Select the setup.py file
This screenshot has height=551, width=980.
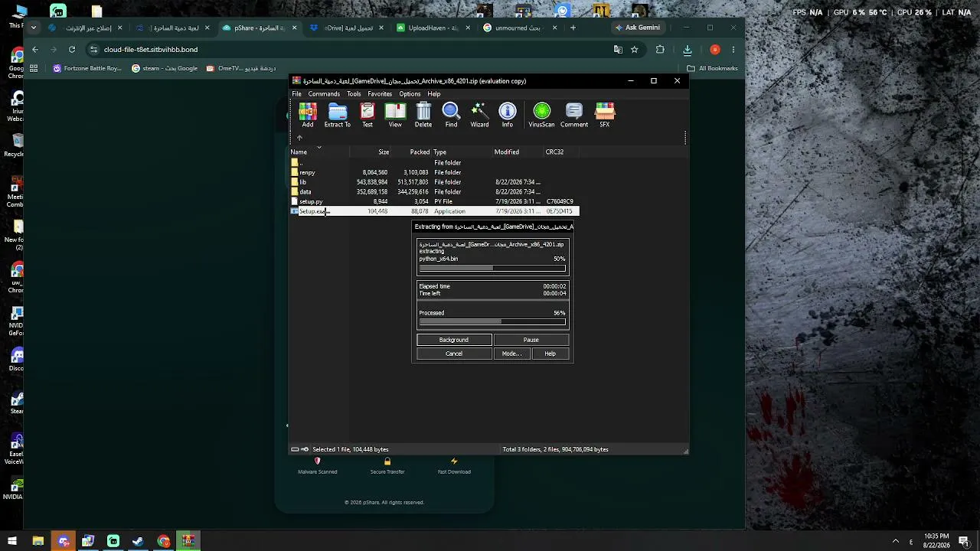(434, 201)
